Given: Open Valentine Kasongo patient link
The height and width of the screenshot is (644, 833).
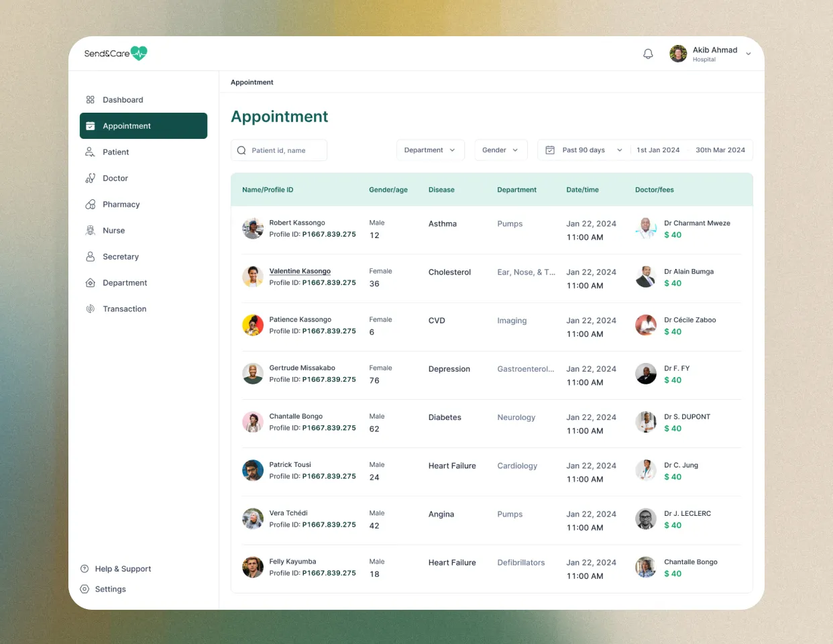Looking at the screenshot, I should click(300, 271).
